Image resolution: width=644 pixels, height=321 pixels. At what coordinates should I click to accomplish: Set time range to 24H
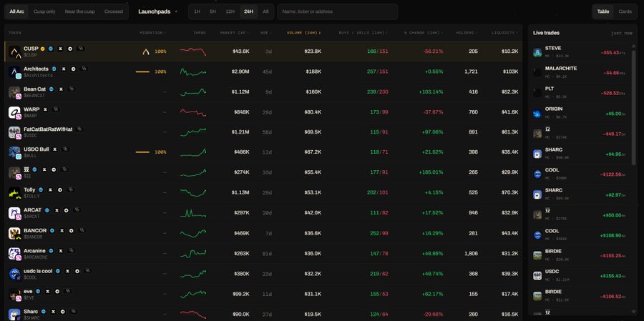pyautogui.click(x=248, y=11)
